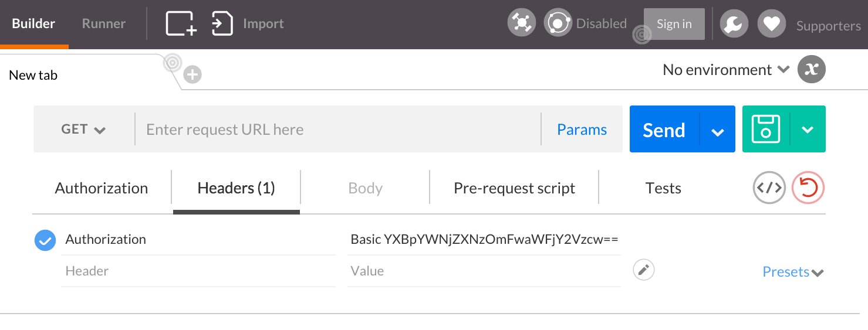Open the GET method dropdown
Screen dimensions: 868x330
tap(83, 129)
